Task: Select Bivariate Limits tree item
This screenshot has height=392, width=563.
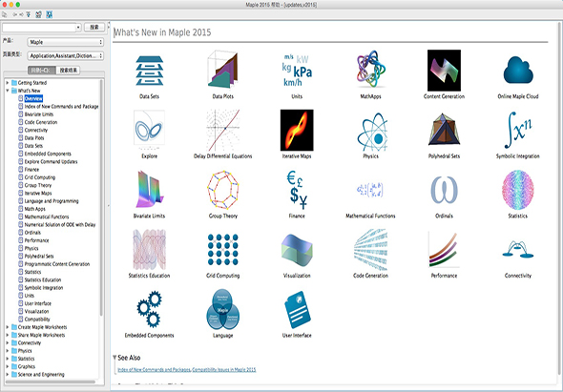Action: click(39, 114)
